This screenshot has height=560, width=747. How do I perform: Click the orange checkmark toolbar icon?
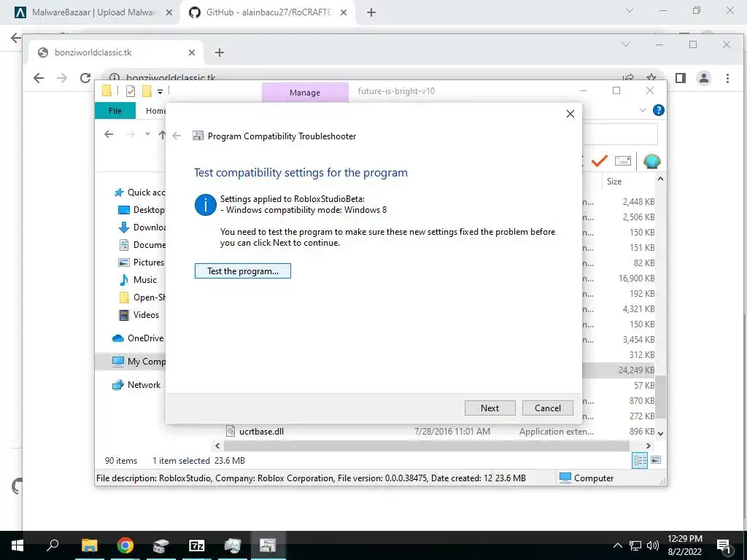pos(600,161)
